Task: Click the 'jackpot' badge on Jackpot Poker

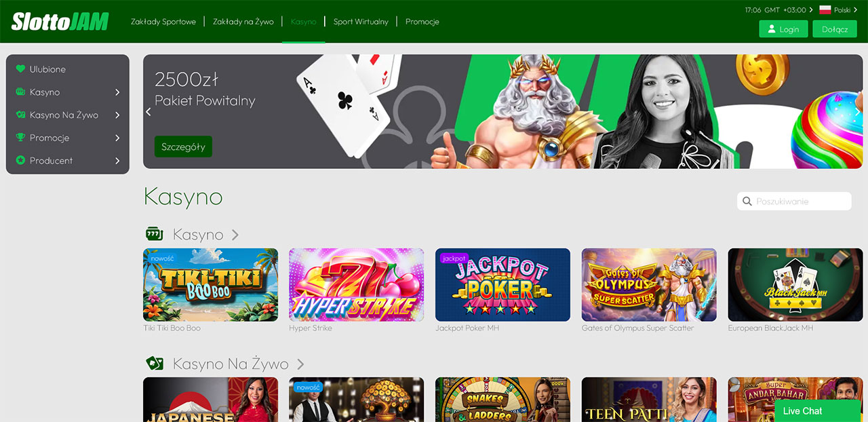Action: [x=454, y=258]
